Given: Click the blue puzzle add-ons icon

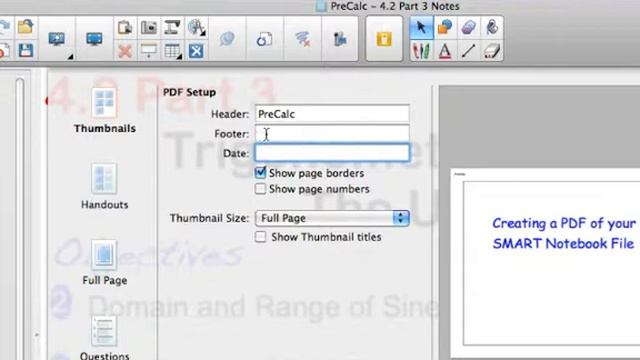Looking at the screenshot, I should [340, 39].
